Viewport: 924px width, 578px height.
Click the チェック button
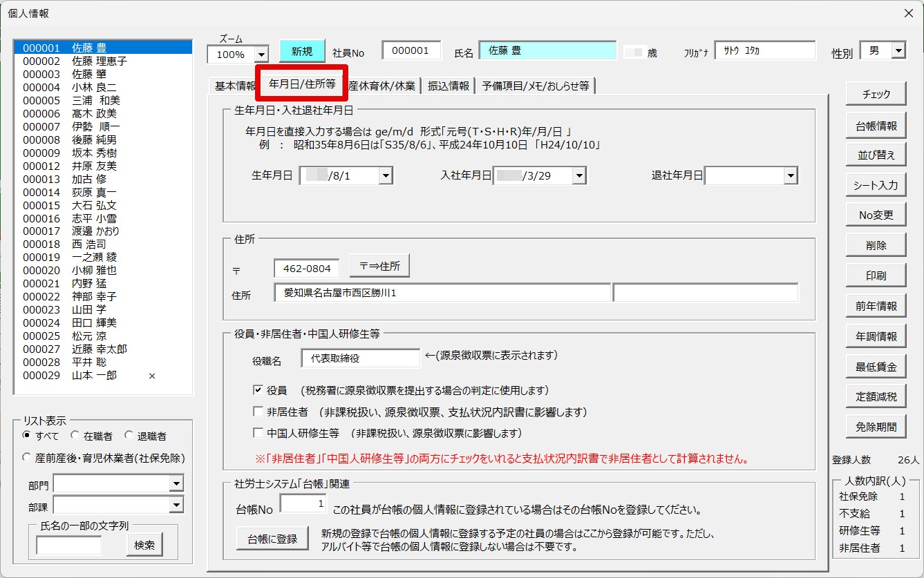tap(876, 95)
